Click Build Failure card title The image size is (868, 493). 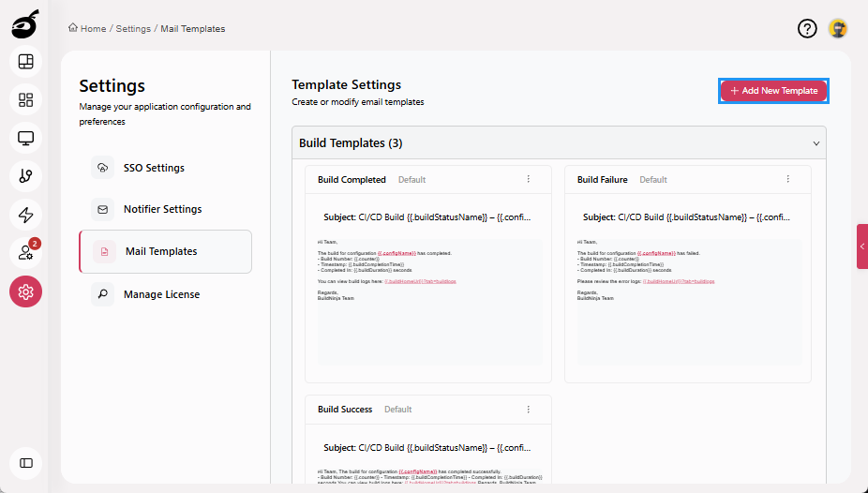click(603, 180)
